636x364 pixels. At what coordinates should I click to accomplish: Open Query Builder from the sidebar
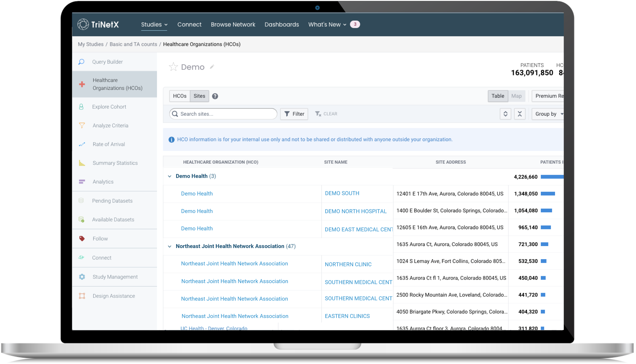click(x=107, y=62)
